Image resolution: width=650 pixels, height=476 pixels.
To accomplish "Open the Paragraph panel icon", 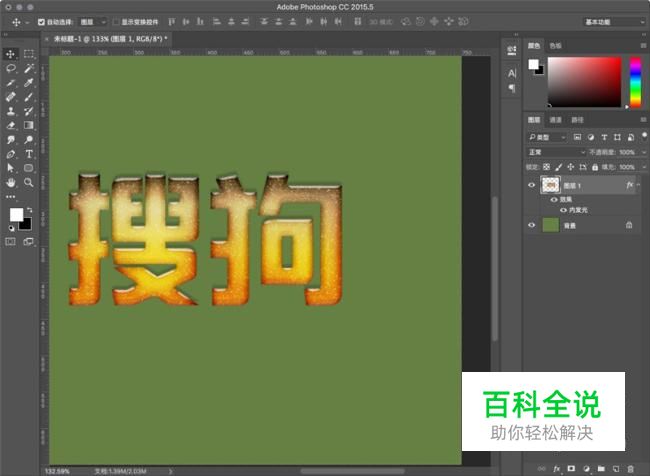I will (x=512, y=88).
